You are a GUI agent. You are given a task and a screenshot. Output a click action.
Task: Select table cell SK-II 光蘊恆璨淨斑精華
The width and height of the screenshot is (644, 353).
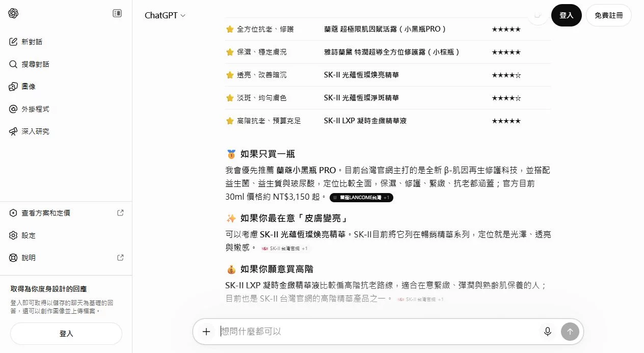coord(361,98)
